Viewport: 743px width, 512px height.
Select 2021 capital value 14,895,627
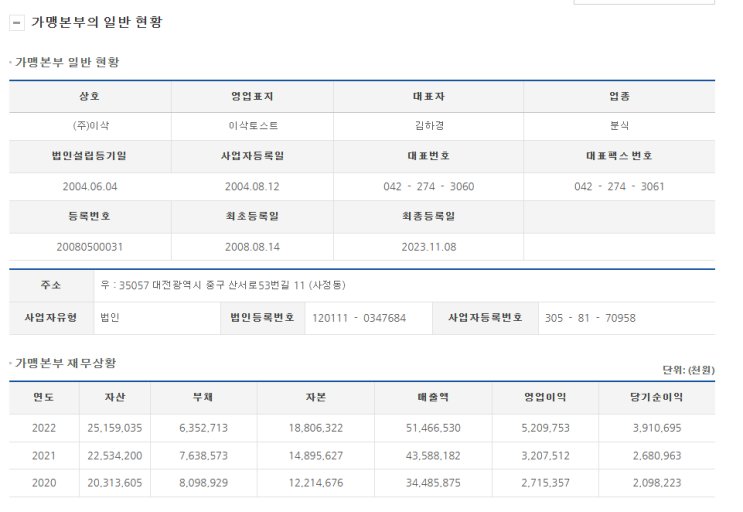point(316,456)
